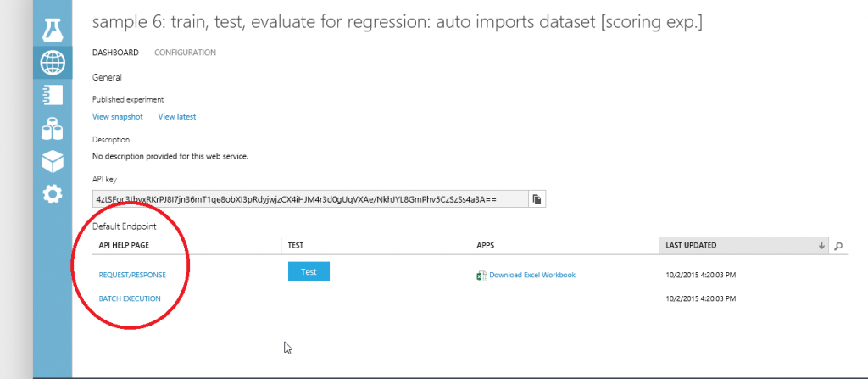Open the View snapshot link
Screen dimensions: 868x379
117,117
